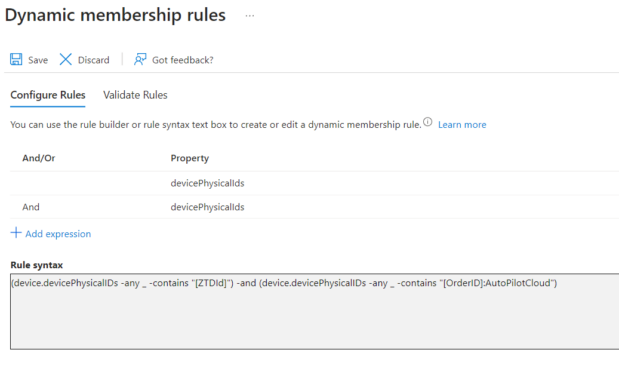Click the Save button label
Screen dimensions: 619x365
pos(38,60)
